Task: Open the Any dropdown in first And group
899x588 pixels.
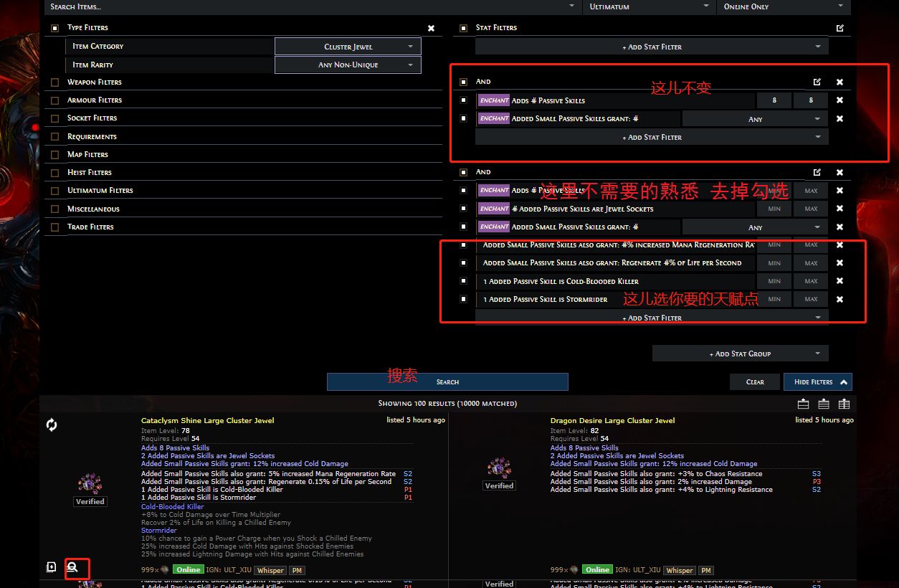Action: 755,119
